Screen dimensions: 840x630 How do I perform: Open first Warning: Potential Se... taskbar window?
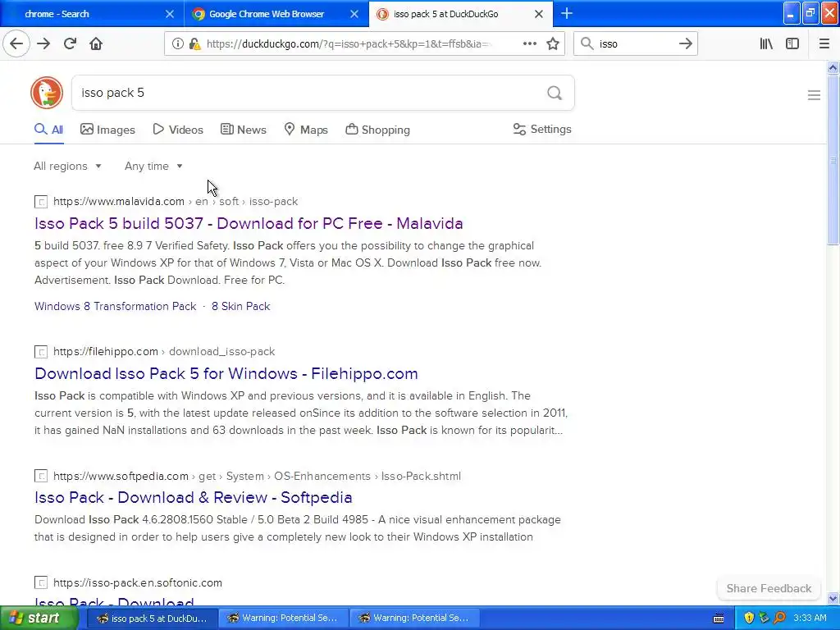pyautogui.click(x=283, y=619)
